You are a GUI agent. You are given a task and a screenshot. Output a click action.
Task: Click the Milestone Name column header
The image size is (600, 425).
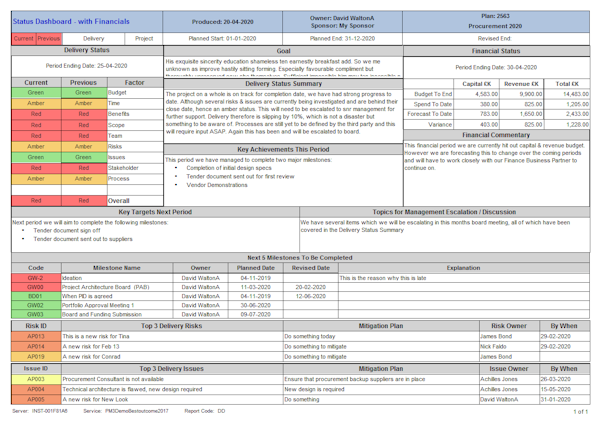point(117,268)
